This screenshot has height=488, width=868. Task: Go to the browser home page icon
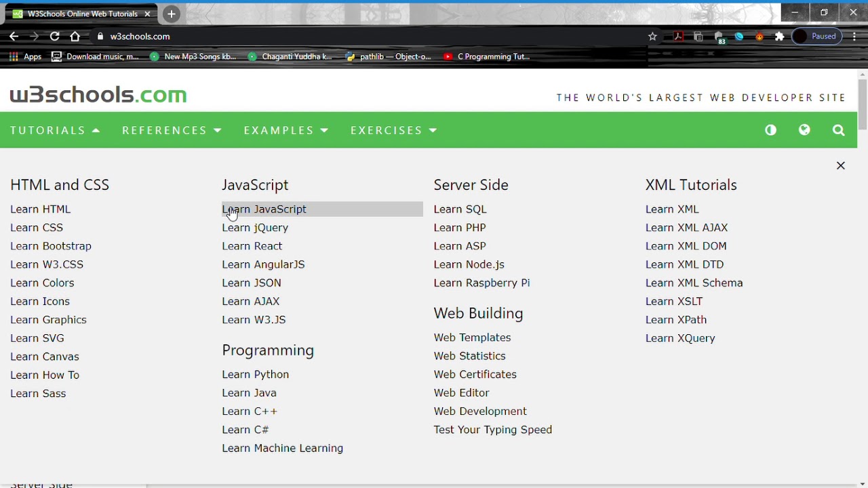click(x=75, y=37)
